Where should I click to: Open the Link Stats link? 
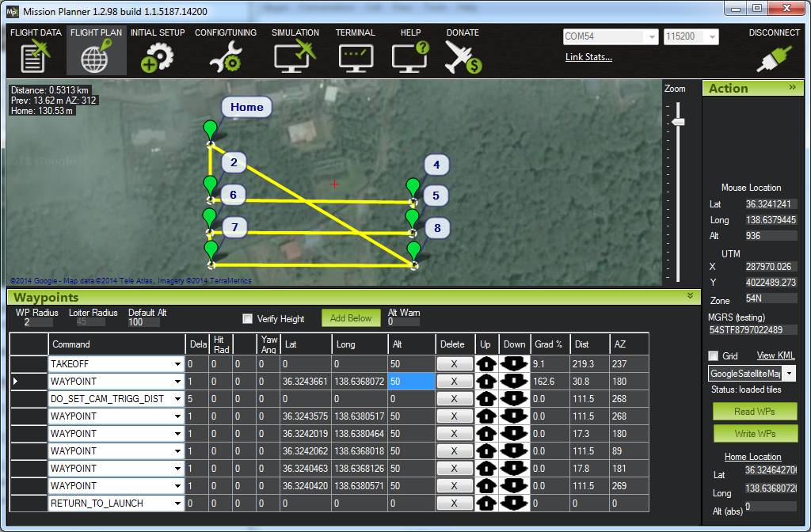[588, 57]
